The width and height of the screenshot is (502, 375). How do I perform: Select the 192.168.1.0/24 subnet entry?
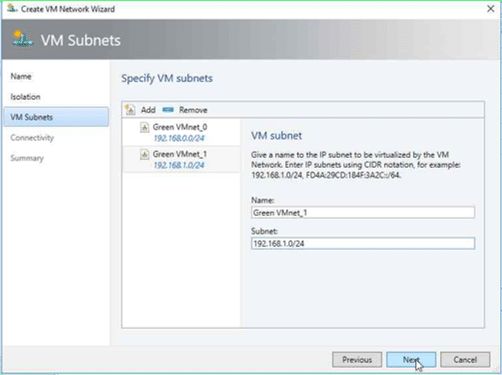181,160
